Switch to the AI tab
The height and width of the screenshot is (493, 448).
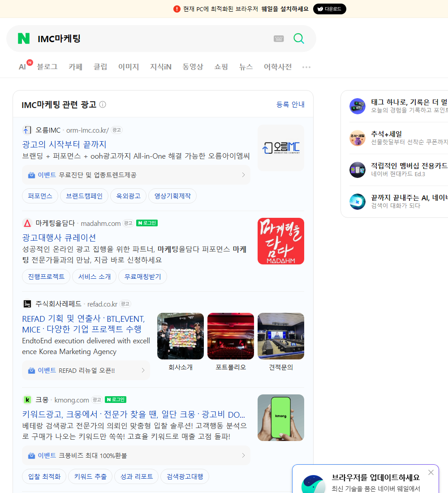[x=22, y=67]
